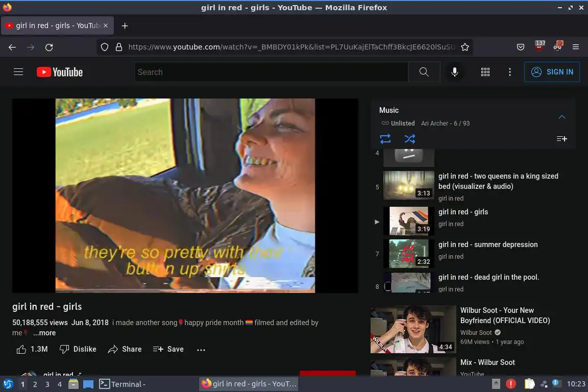Screen dimensions: 588x392
Task: Save the Music playlist to library
Action: 561,139
